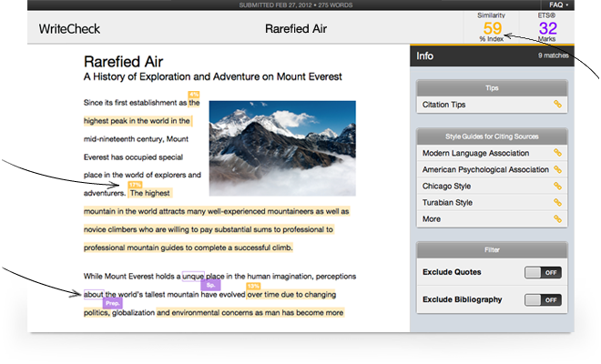Open the Citation Tips entry
This screenshot has width=601, height=364.
coord(492,105)
